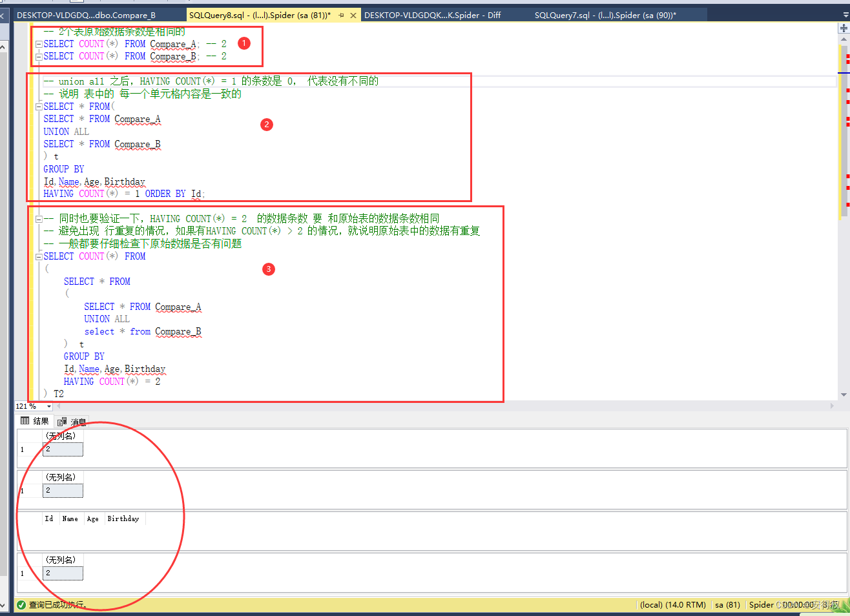Click the (无列名) header of the last result grid
Viewport: 850px width, 616px height.
pyautogui.click(x=61, y=560)
